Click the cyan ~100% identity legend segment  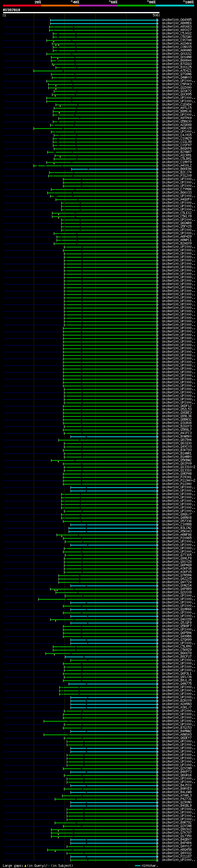(x=175, y=6)
